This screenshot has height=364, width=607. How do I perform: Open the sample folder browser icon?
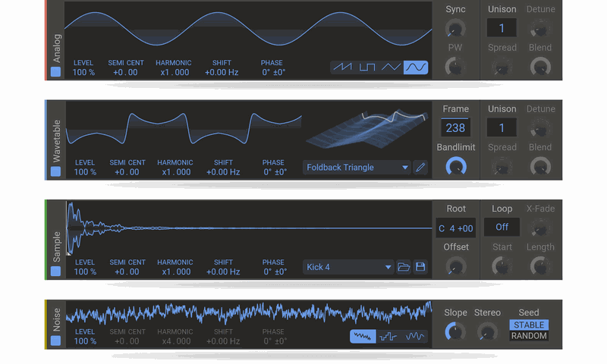(x=404, y=267)
